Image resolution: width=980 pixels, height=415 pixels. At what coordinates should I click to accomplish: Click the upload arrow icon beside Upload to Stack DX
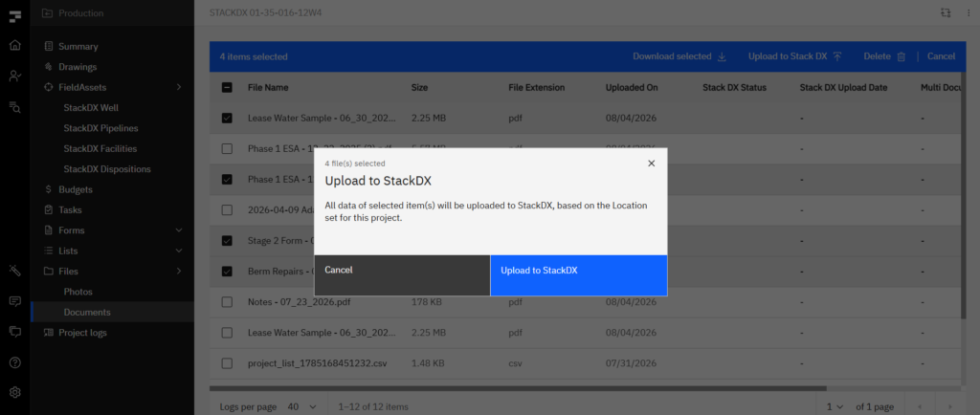pyautogui.click(x=837, y=56)
